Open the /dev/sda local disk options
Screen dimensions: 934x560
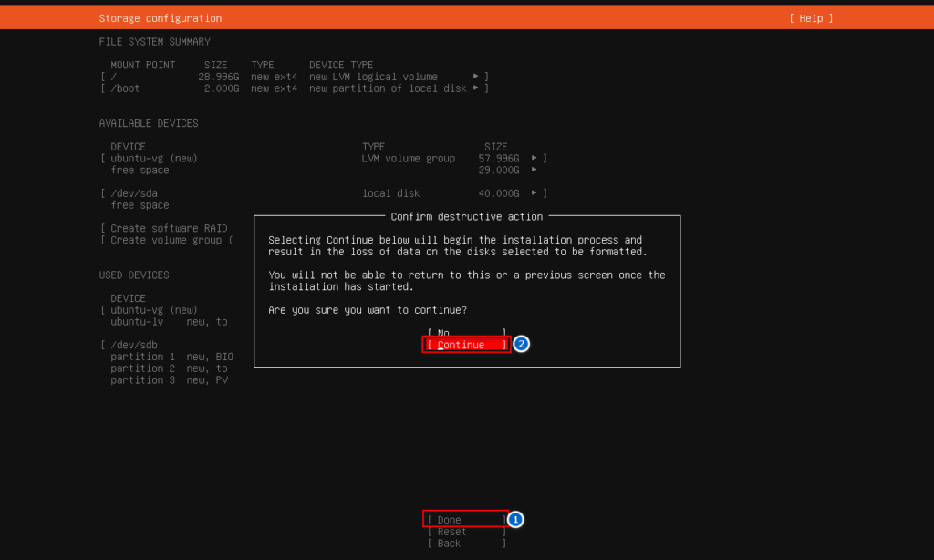coord(533,192)
